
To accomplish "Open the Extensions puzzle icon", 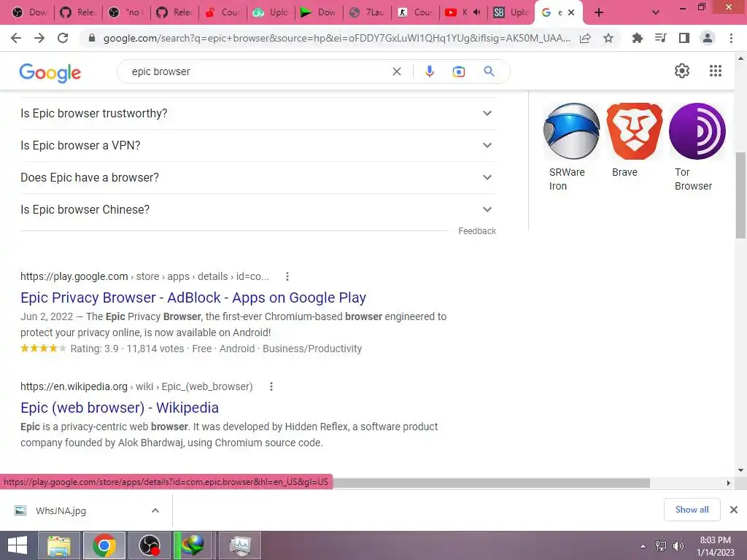I will pyautogui.click(x=638, y=38).
